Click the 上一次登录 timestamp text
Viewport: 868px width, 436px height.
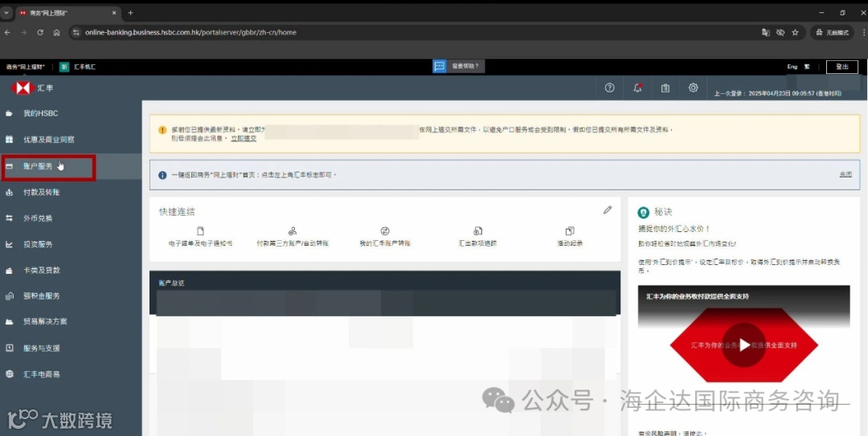tap(778, 93)
